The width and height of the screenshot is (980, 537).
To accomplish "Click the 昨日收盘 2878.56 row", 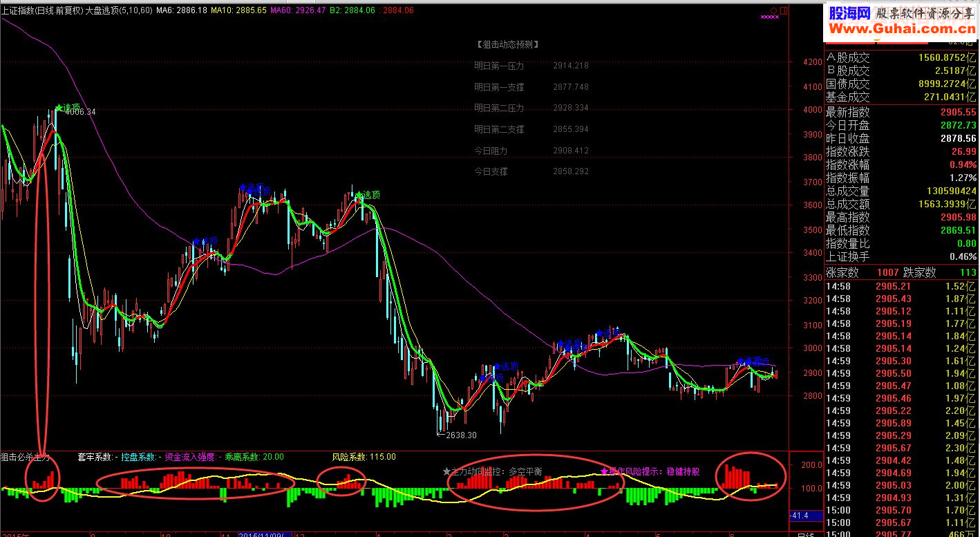I will click(901, 138).
